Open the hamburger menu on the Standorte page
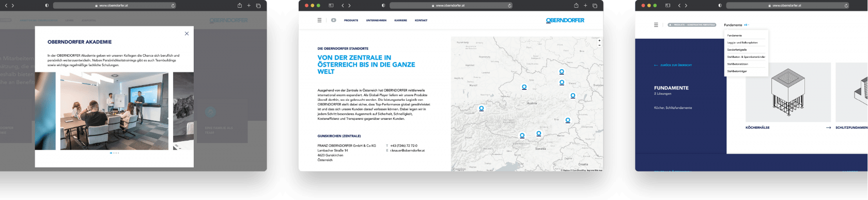Screen dimensions: 868x200 [x=319, y=20]
